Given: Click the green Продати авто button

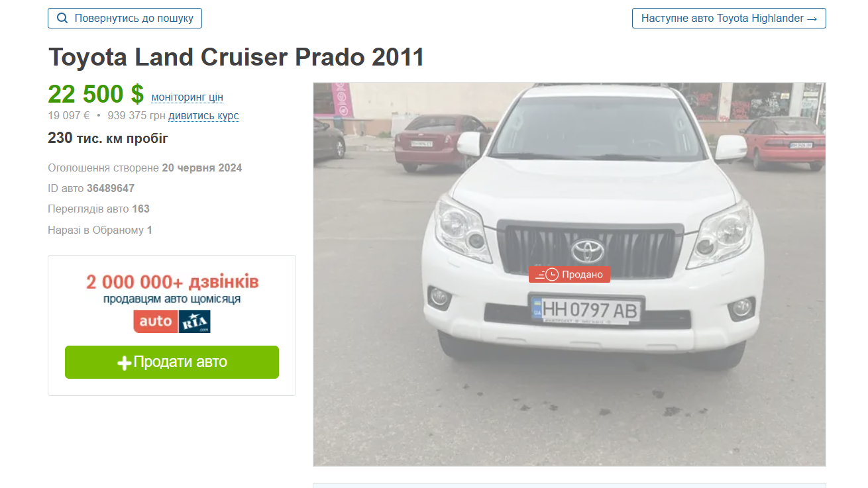Looking at the screenshot, I should coord(172,362).
